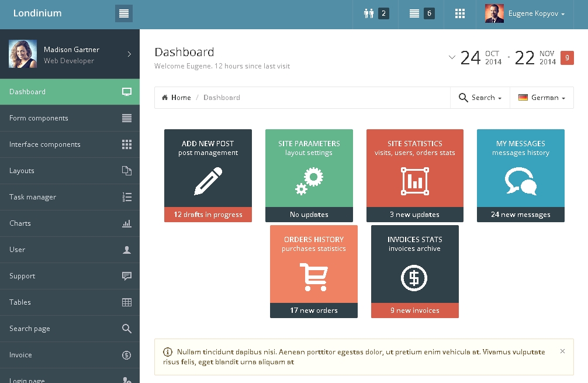Open the German language dropdown
Screen dimensions: 588x383
542,98
